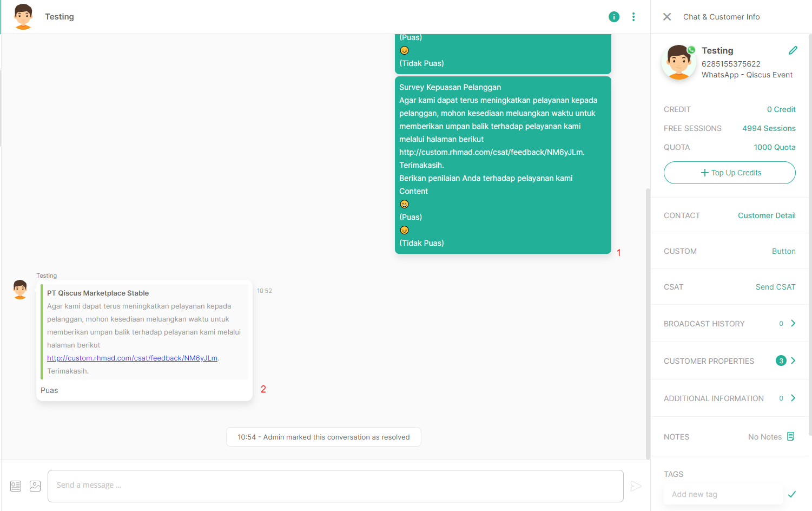Click the 'Survey Kepuasan Pelanggan' message heading
This screenshot has height=511, width=812.
(450, 87)
